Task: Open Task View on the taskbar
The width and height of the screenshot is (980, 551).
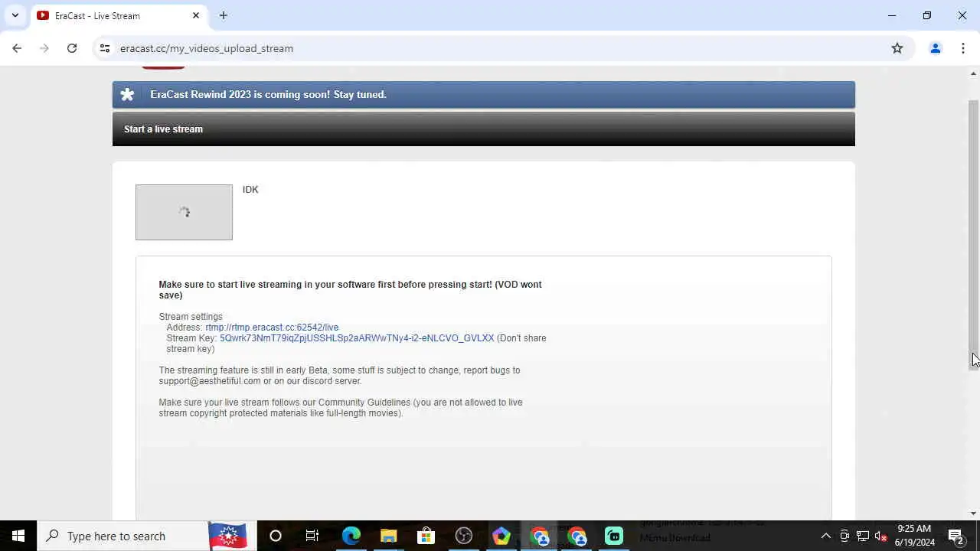Action: [312, 536]
